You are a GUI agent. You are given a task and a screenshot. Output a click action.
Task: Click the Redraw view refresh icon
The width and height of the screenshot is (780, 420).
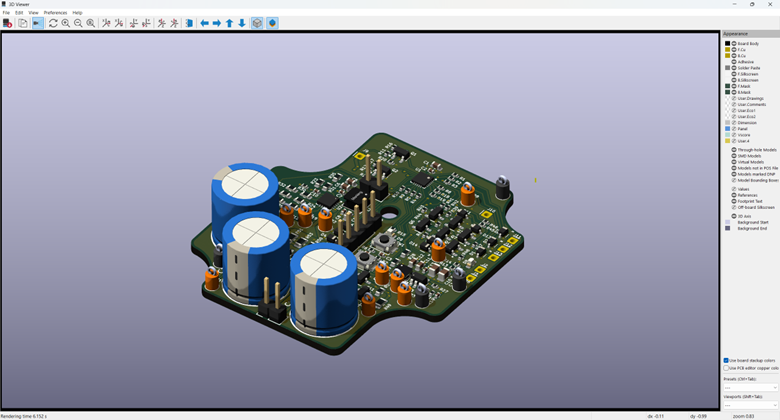(x=53, y=23)
